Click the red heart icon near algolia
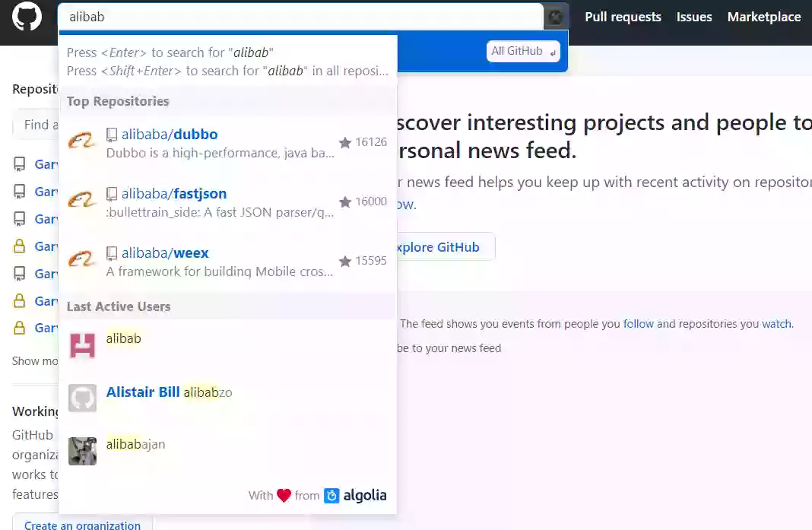812x530 pixels. pos(284,496)
